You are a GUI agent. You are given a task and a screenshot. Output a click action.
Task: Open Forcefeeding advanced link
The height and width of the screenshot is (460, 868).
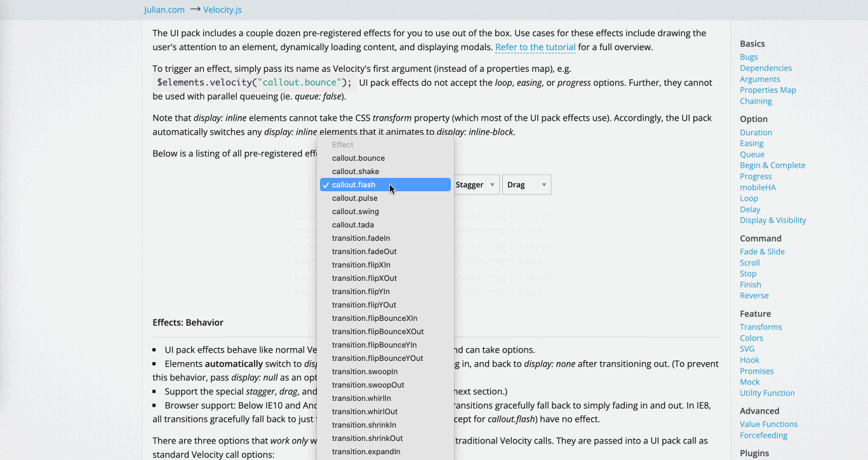763,435
